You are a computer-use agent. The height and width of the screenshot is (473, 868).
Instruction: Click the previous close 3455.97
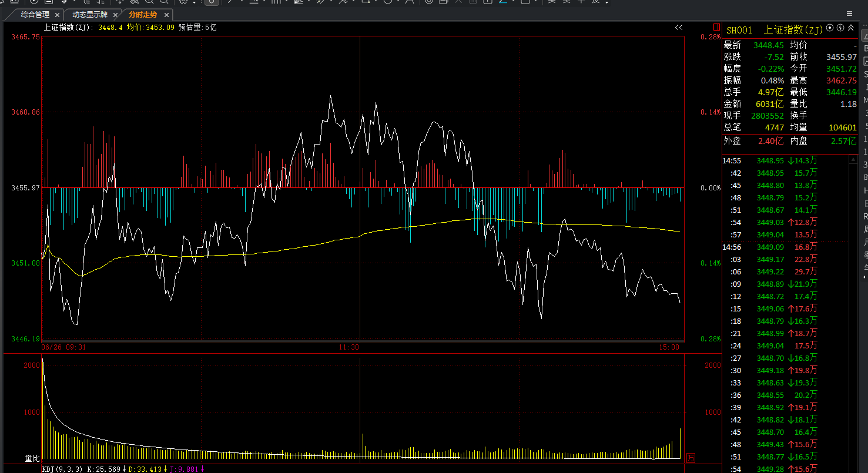coord(842,57)
